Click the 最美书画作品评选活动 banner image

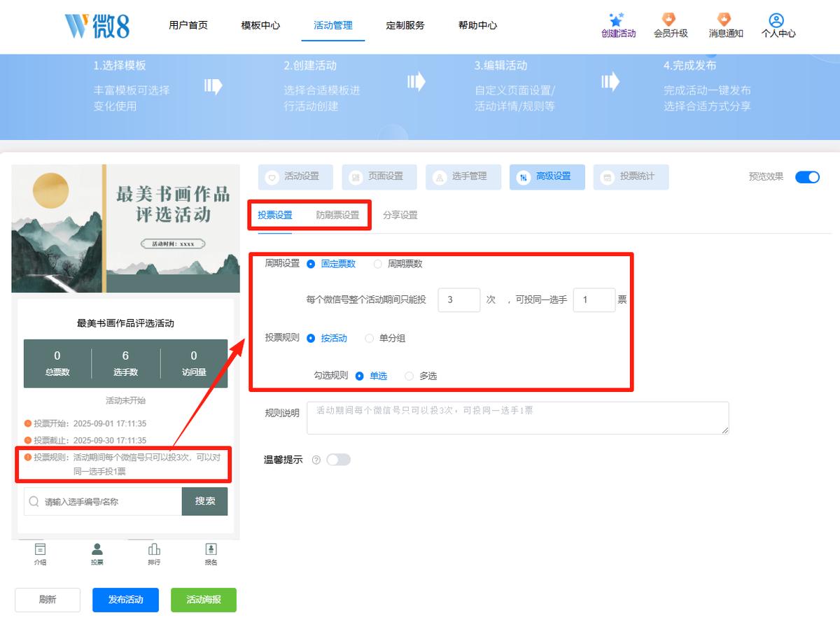[125, 228]
